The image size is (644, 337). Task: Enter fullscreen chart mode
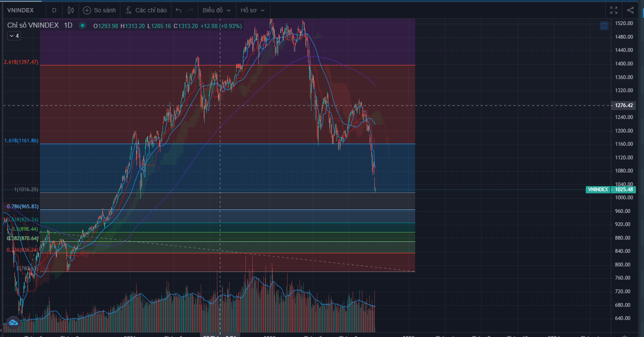pyautogui.click(x=614, y=10)
